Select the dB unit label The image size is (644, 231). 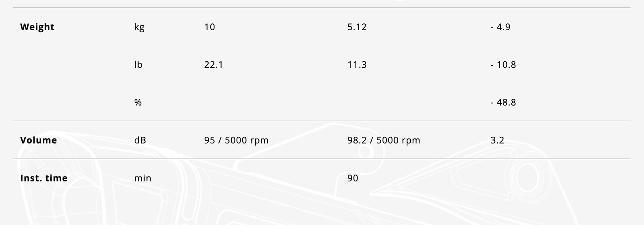point(140,140)
